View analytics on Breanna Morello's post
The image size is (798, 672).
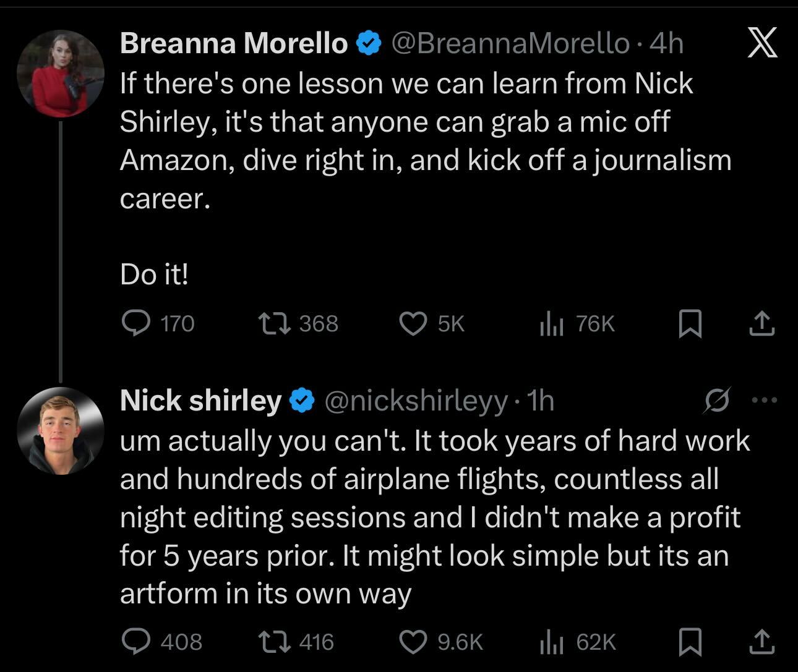coord(551,323)
